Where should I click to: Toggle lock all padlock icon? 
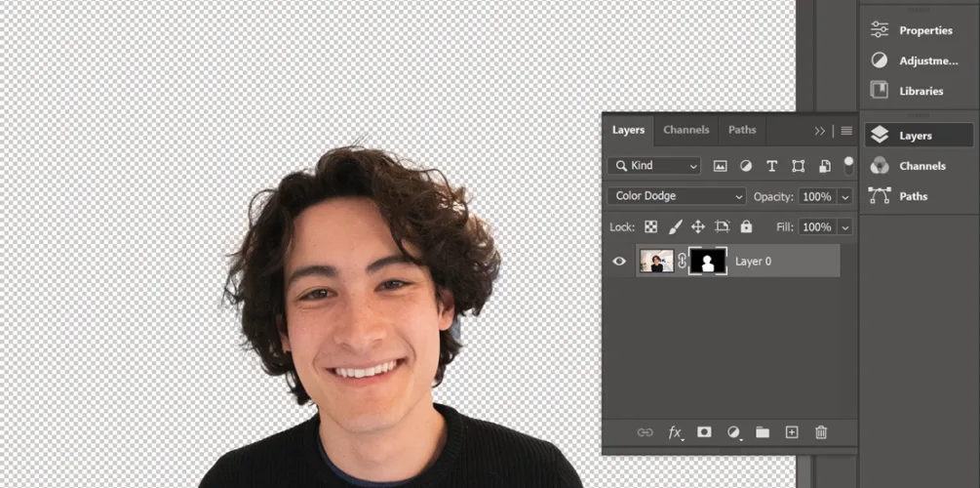point(746,226)
